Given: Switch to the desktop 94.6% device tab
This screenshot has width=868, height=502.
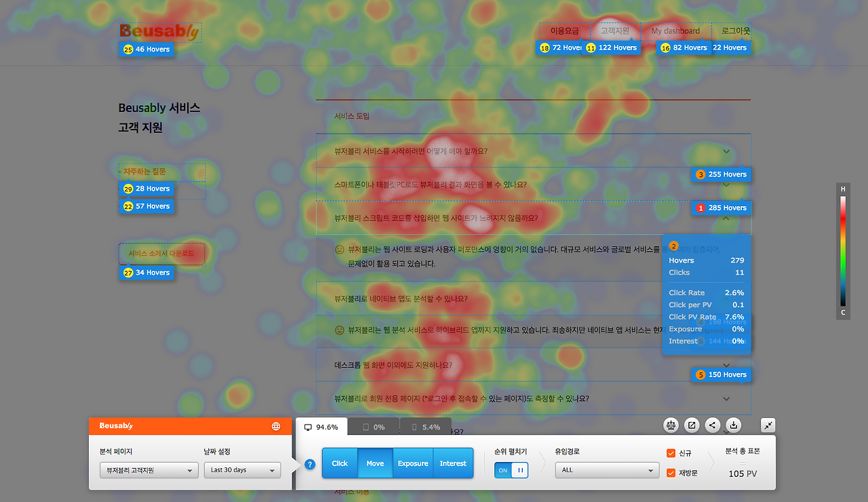Looking at the screenshot, I should [321, 427].
